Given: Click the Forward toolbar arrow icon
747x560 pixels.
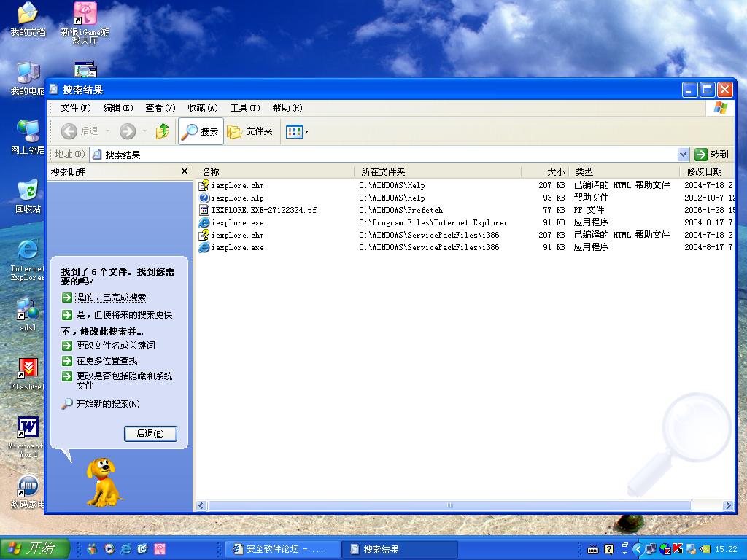Looking at the screenshot, I should click(128, 131).
